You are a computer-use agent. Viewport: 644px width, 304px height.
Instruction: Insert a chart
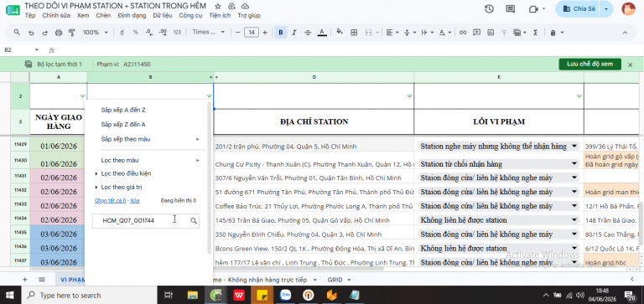pos(490,33)
